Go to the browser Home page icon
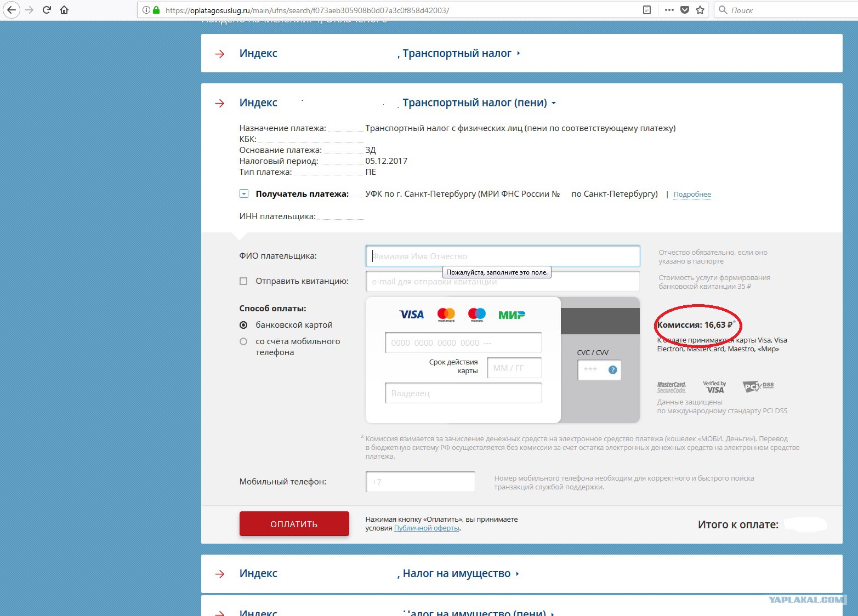Image resolution: width=858 pixels, height=616 pixels. [64, 10]
